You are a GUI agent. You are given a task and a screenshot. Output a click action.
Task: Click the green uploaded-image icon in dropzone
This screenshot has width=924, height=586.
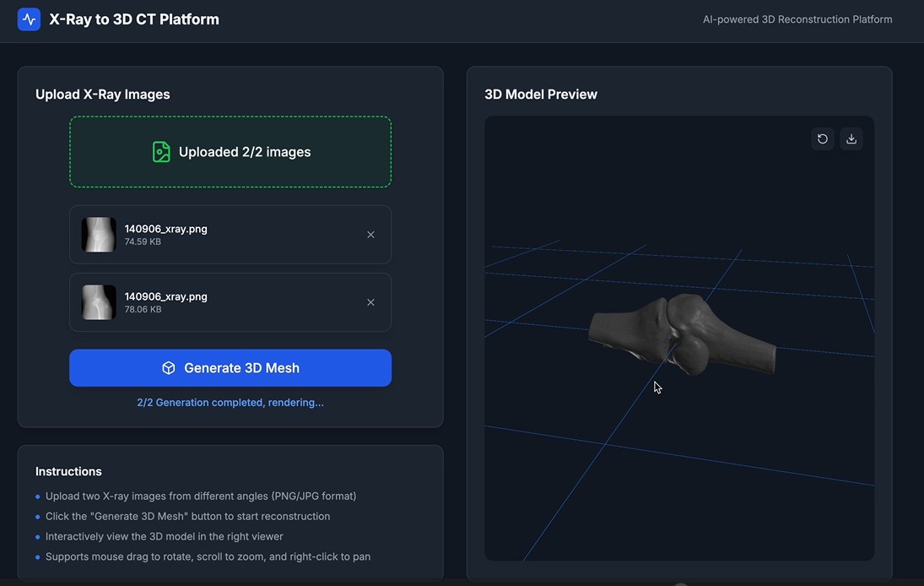pyautogui.click(x=161, y=151)
